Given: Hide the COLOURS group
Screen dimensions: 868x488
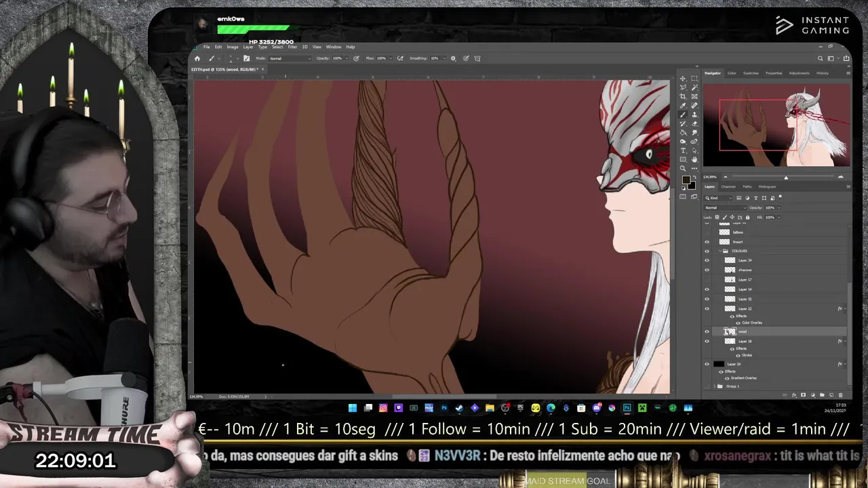Looking at the screenshot, I should (707, 251).
